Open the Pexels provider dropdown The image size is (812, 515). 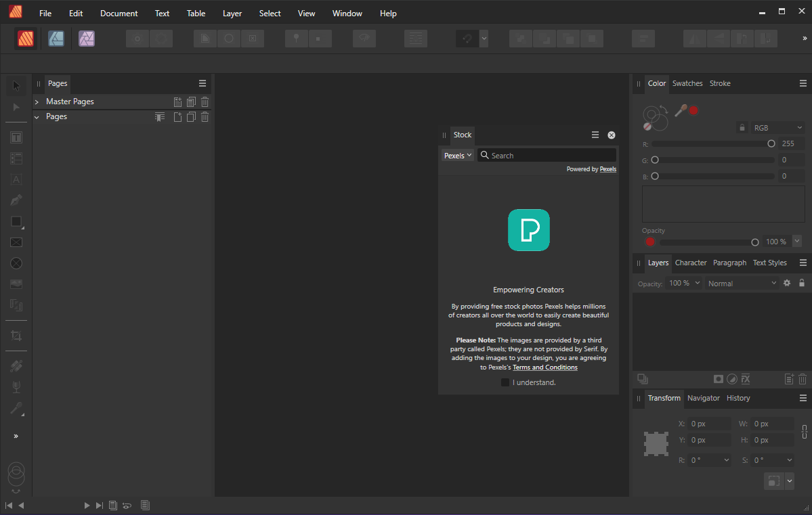pos(458,155)
